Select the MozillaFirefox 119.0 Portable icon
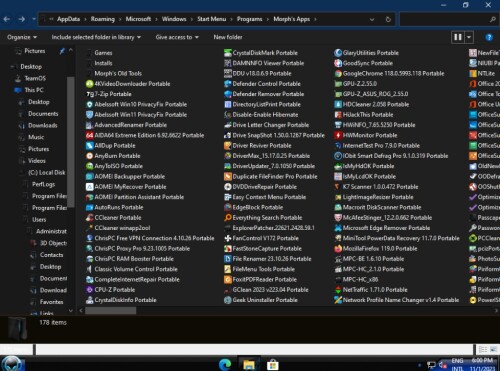This screenshot has height=371, width=500. click(x=338, y=249)
